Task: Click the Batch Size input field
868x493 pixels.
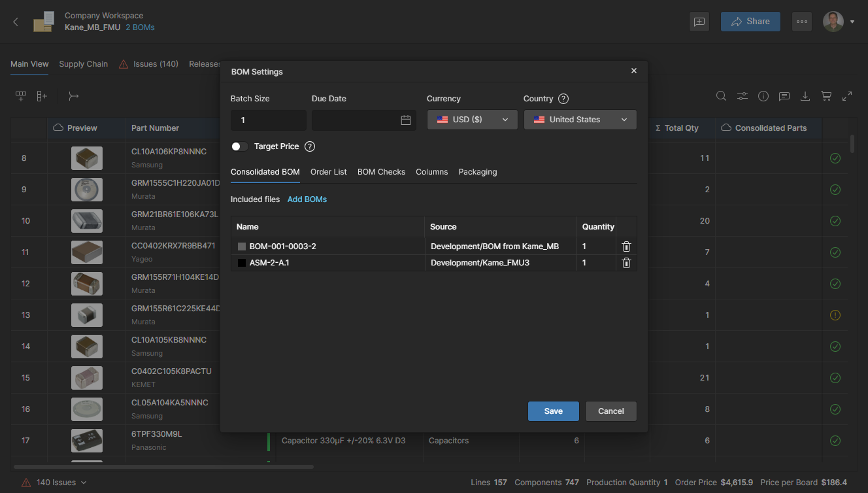Action: pos(269,120)
